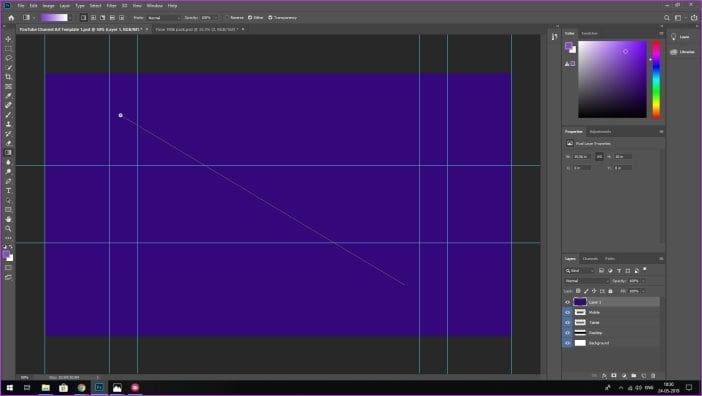Switch to the Swatches tab
The height and width of the screenshot is (396, 702).
coord(589,34)
